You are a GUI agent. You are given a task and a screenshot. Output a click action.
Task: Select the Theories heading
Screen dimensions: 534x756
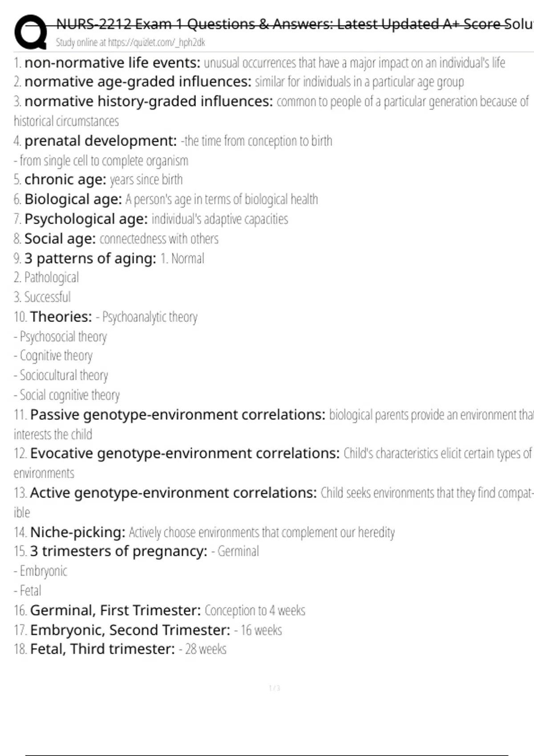point(61,317)
